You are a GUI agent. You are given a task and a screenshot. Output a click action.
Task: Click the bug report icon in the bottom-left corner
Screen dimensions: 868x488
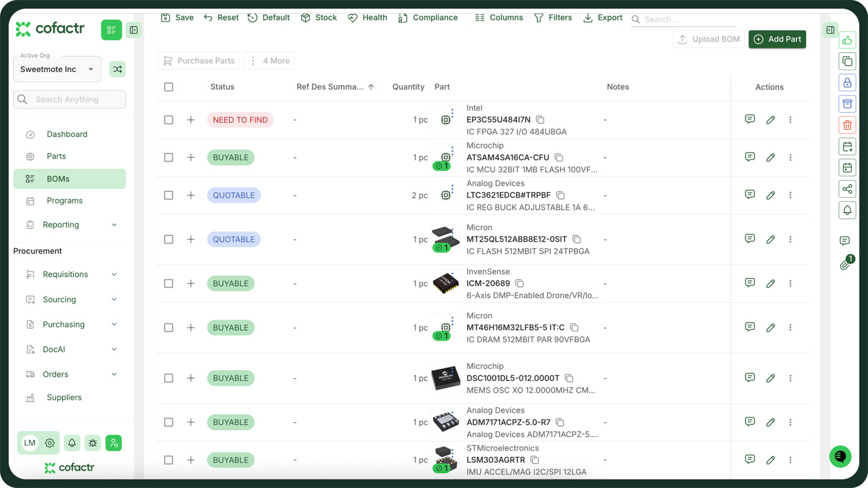click(x=93, y=443)
